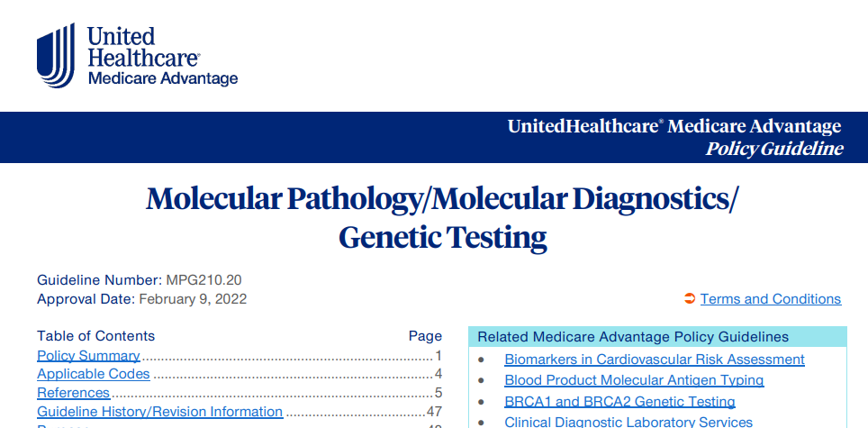Viewport: 868px width, 428px height.
Task: Click the guideline number MPG210.20
Action: 203,279
